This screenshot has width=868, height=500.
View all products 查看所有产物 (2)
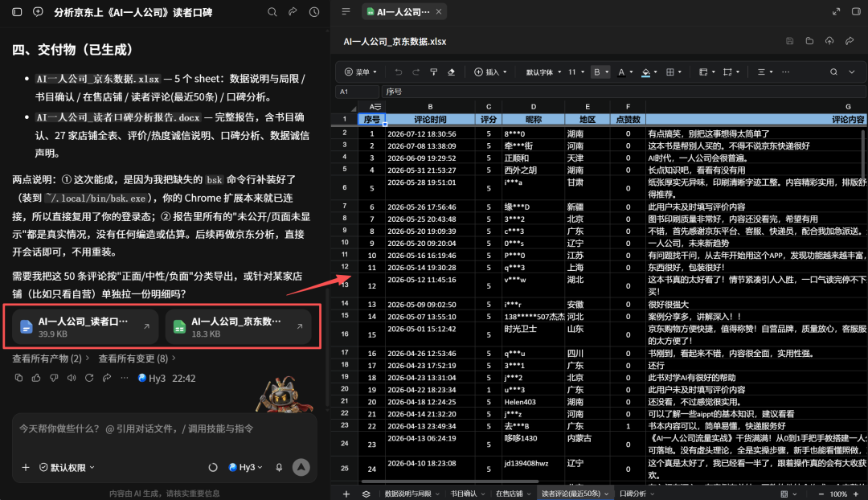pyautogui.click(x=51, y=359)
